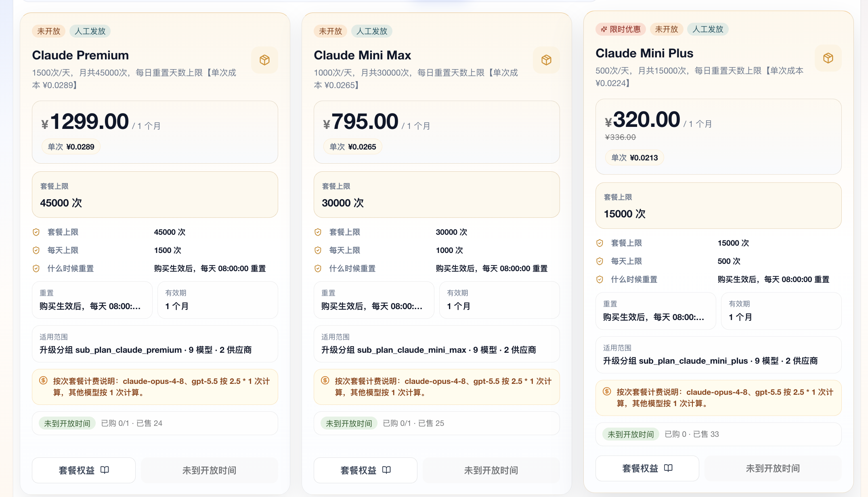Click 人工发放 badge on Claude Mini Plus card
This screenshot has width=868, height=497.
[x=708, y=29]
